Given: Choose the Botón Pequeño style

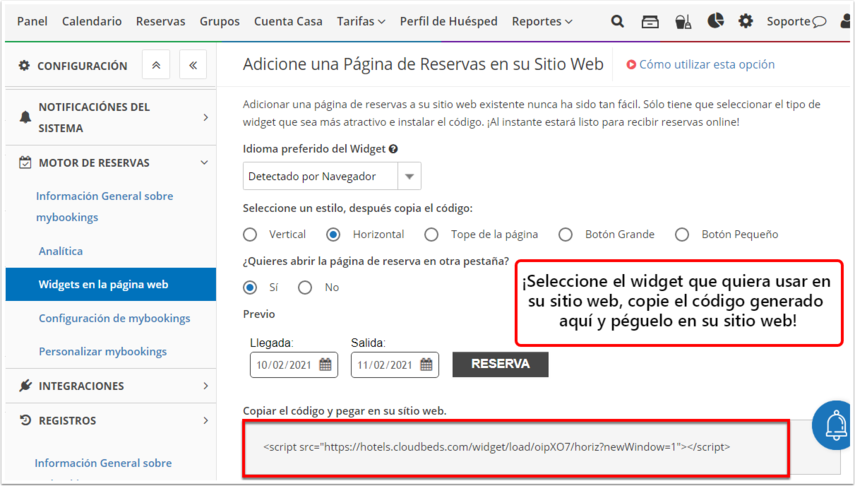Looking at the screenshot, I should tap(682, 235).
